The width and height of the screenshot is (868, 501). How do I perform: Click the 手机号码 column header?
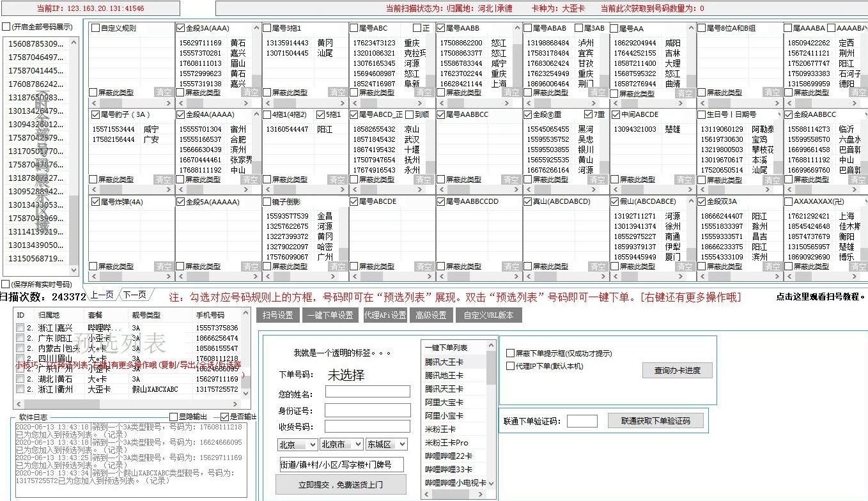(210, 315)
